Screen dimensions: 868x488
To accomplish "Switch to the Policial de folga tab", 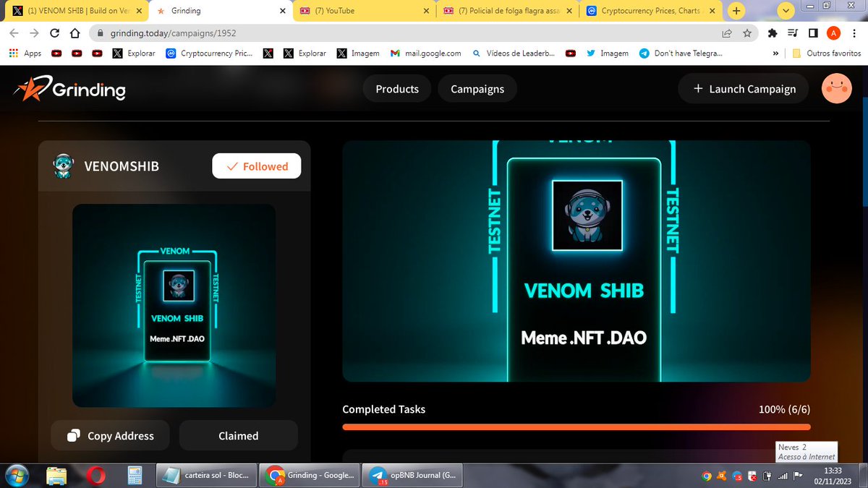I will tap(506, 11).
